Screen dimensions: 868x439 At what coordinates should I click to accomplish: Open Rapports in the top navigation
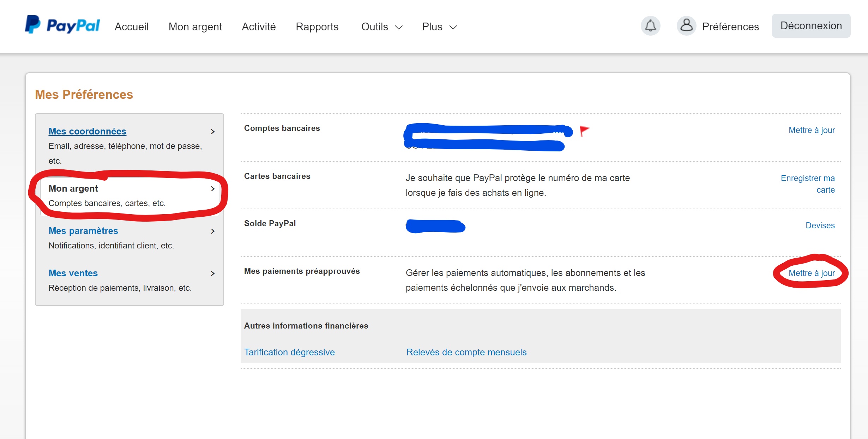[317, 27]
